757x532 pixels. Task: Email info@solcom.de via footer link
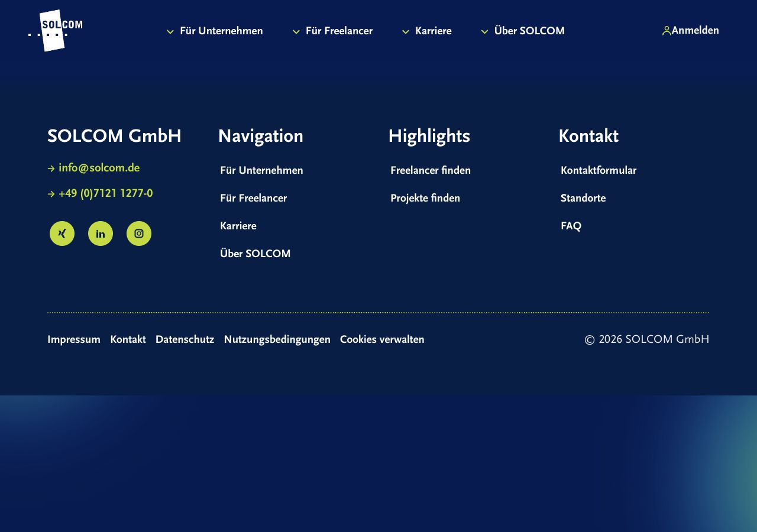(99, 168)
